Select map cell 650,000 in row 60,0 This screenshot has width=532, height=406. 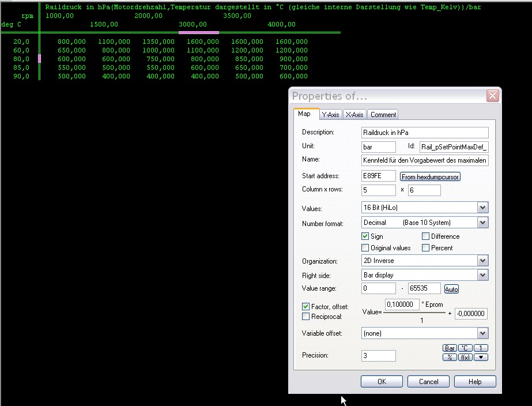pyautogui.click(x=71, y=50)
